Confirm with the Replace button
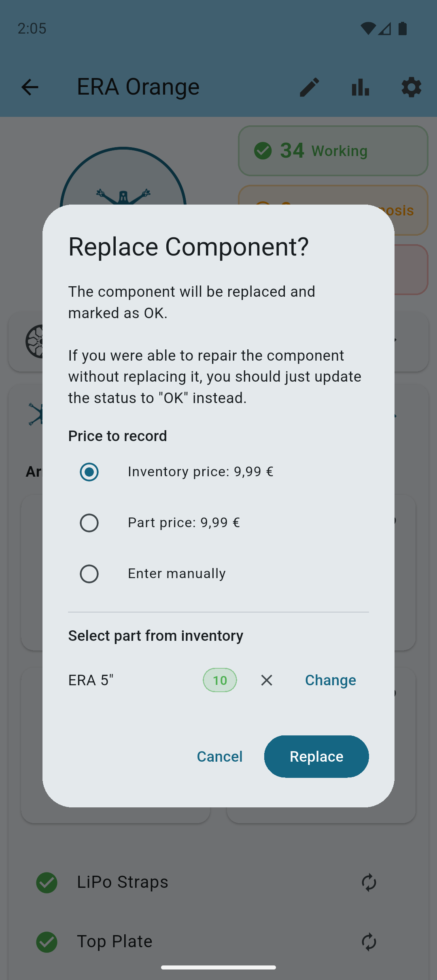Viewport: 437px width, 980px height. point(316,756)
